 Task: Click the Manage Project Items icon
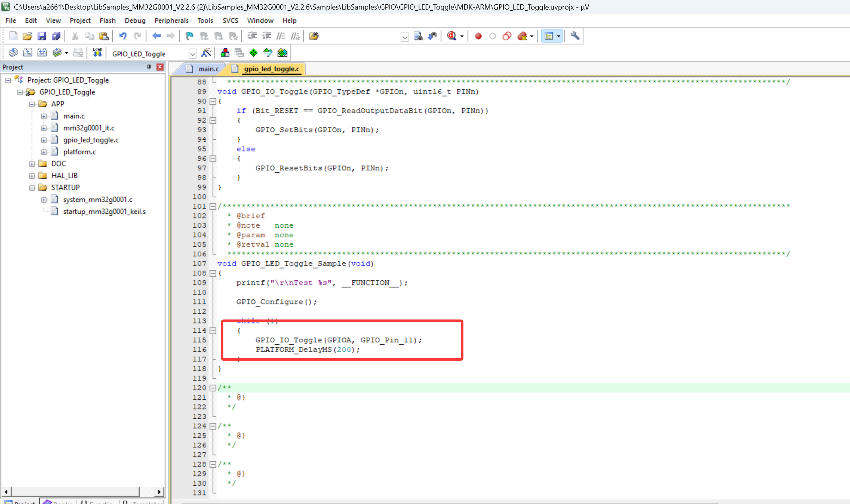[x=225, y=53]
